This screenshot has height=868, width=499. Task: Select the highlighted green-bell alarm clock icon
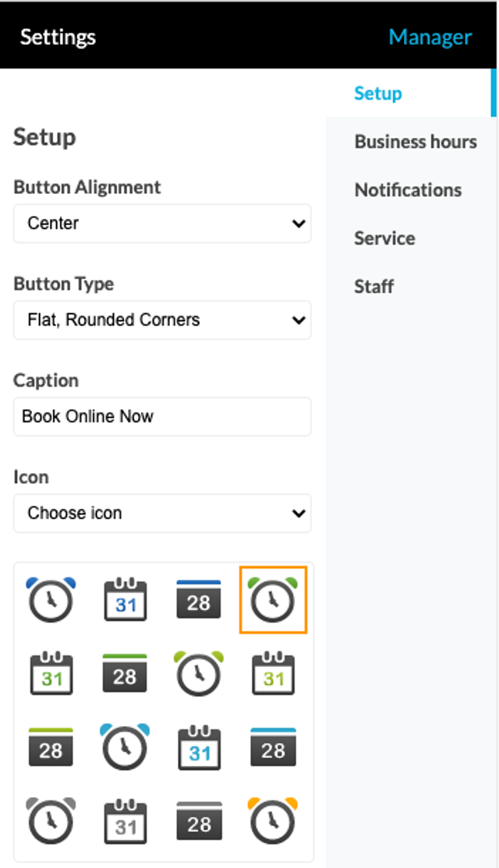(273, 599)
